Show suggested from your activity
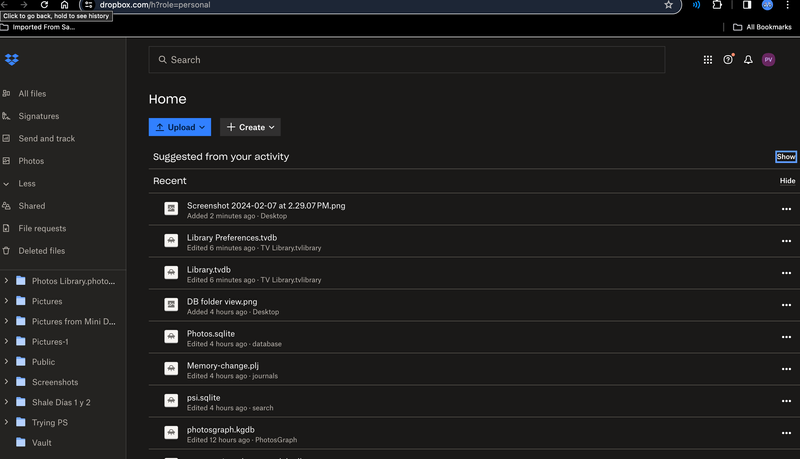 786,157
